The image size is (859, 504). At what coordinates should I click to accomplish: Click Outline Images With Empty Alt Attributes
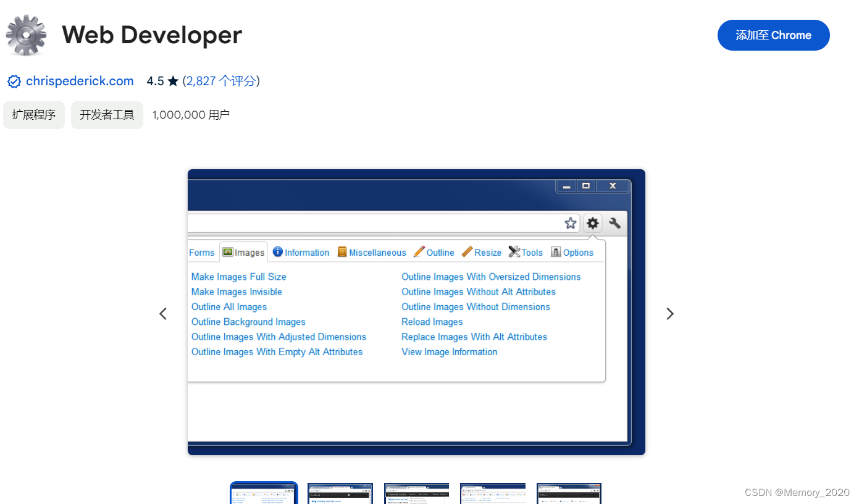click(x=277, y=352)
